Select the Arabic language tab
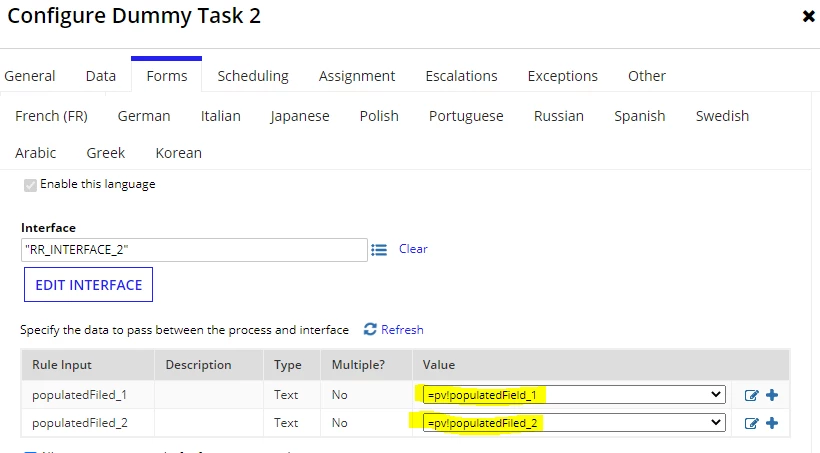 (x=36, y=153)
